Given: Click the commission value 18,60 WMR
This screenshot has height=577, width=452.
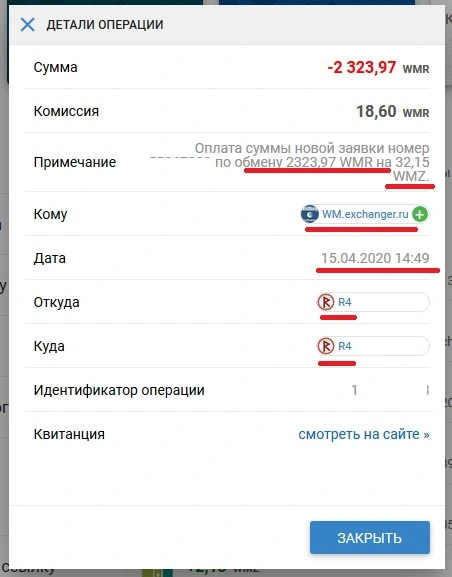Looking at the screenshot, I should (x=393, y=111).
